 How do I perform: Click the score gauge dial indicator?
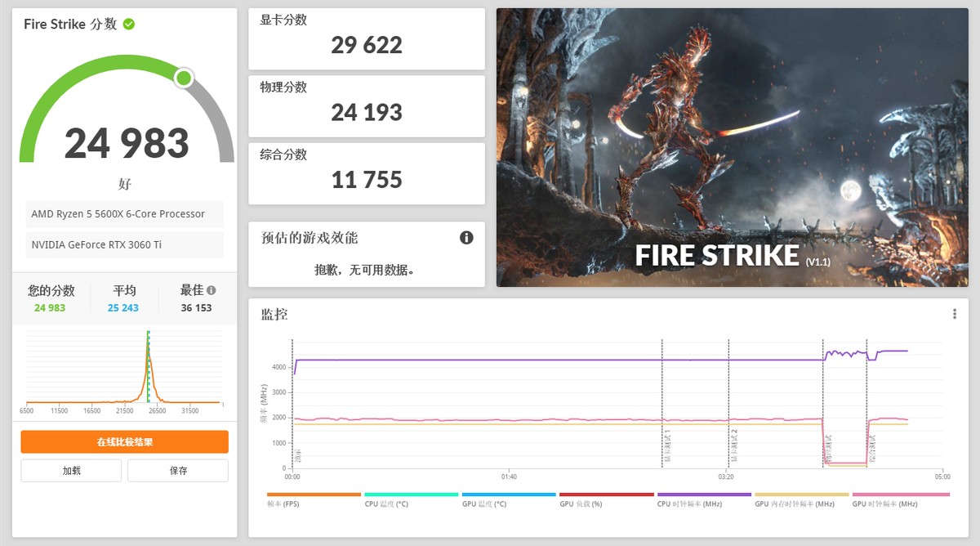(x=183, y=78)
